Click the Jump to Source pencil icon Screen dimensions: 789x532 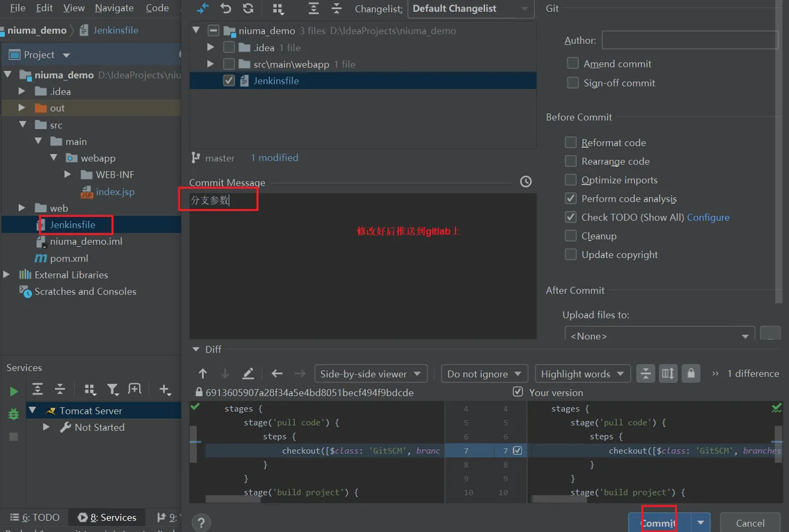point(248,373)
